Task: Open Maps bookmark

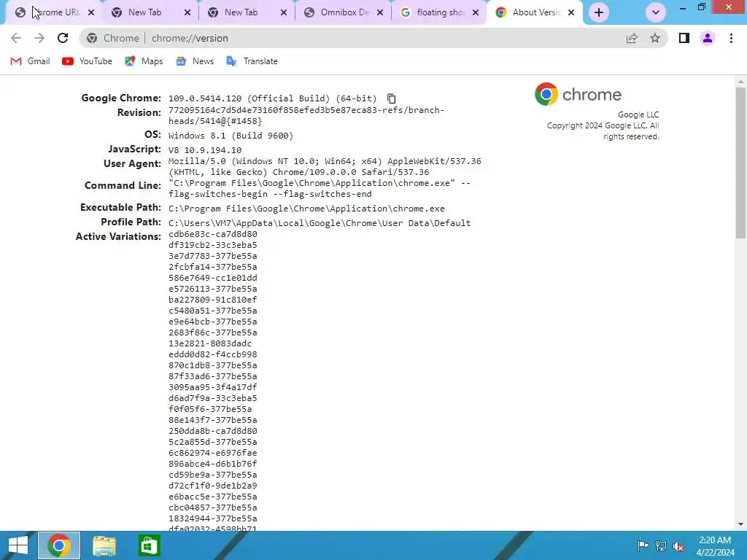Action: coord(144,61)
